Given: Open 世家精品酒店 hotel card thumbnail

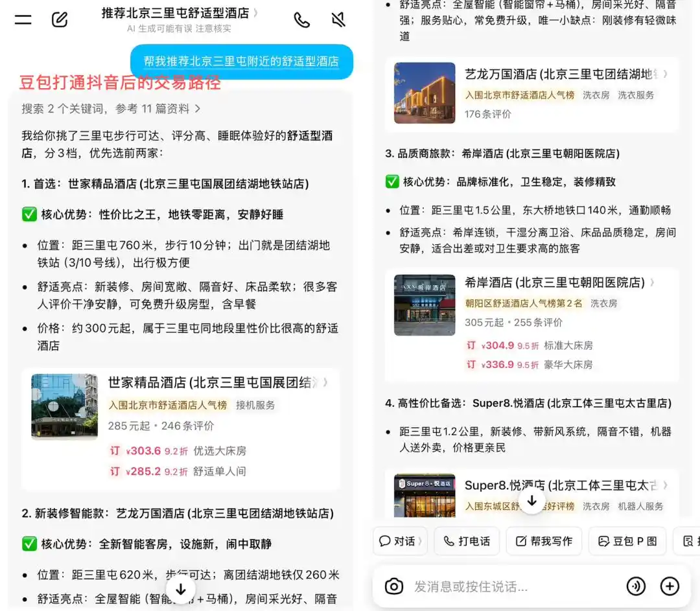Looking at the screenshot, I should click(x=64, y=407).
